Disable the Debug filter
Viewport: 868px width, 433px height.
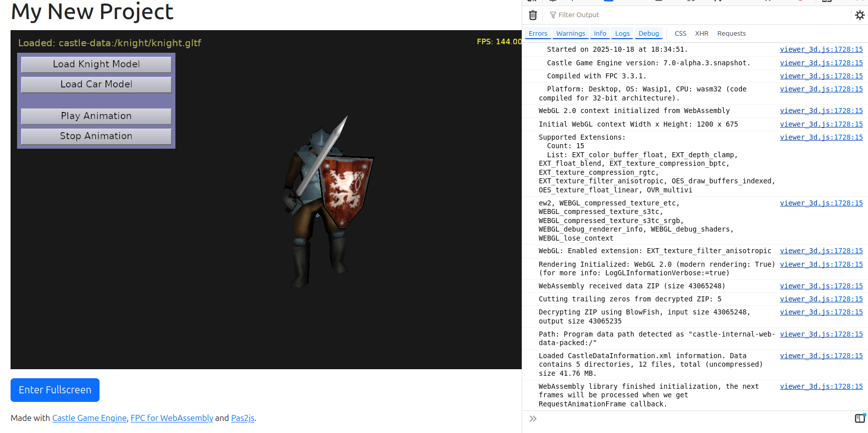pyautogui.click(x=648, y=34)
